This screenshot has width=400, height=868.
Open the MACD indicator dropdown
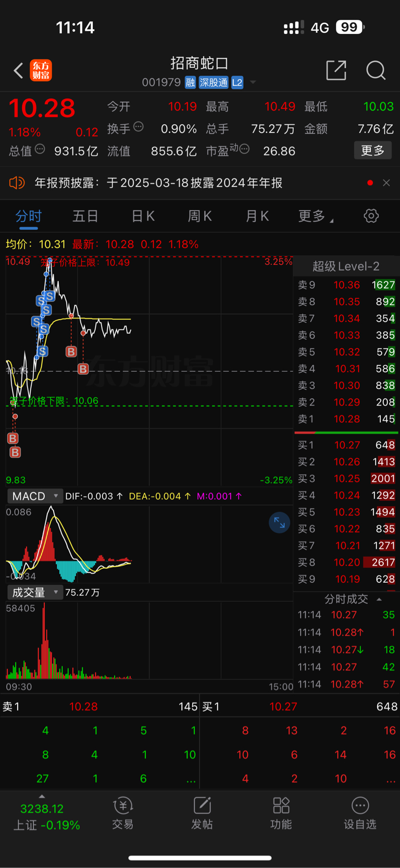pos(35,496)
